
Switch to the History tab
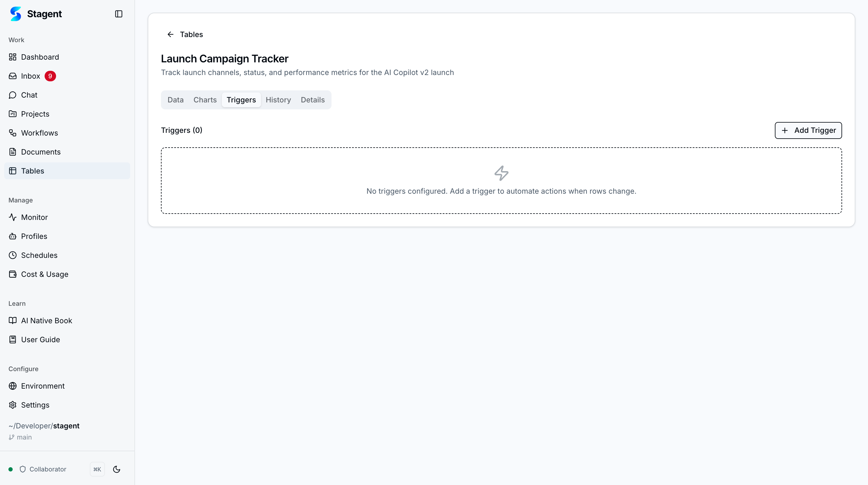pyautogui.click(x=278, y=100)
